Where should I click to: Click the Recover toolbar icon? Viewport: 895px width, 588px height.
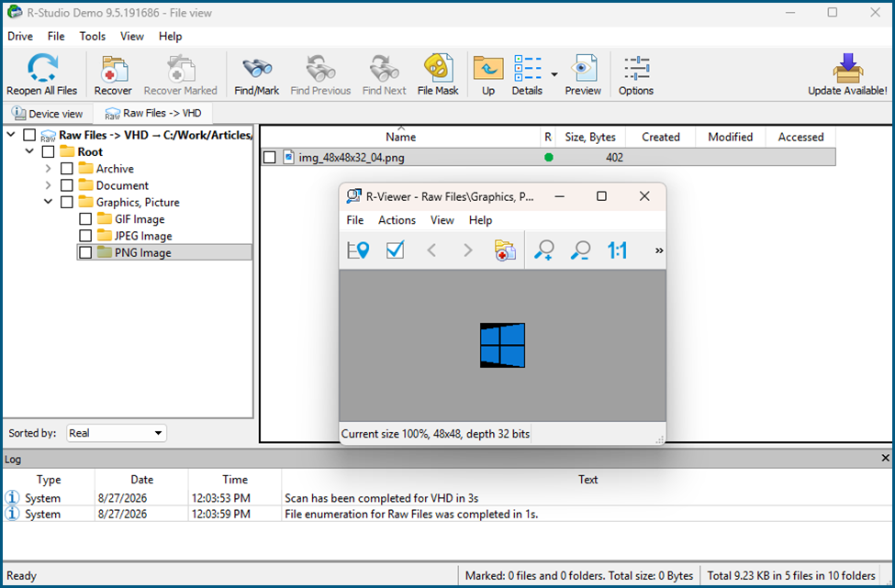(114, 69)
